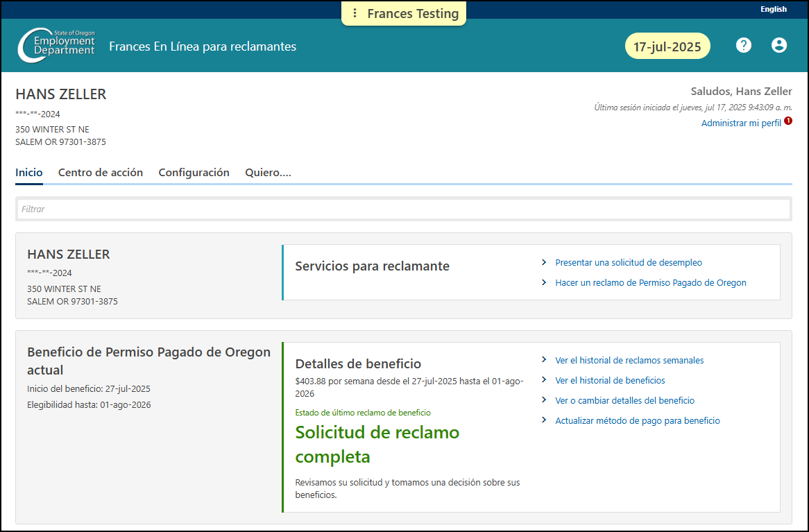Click Frances En Línea para reclamantes title
This screenshot has height=532, width=809.
click(x=203, y=46)
